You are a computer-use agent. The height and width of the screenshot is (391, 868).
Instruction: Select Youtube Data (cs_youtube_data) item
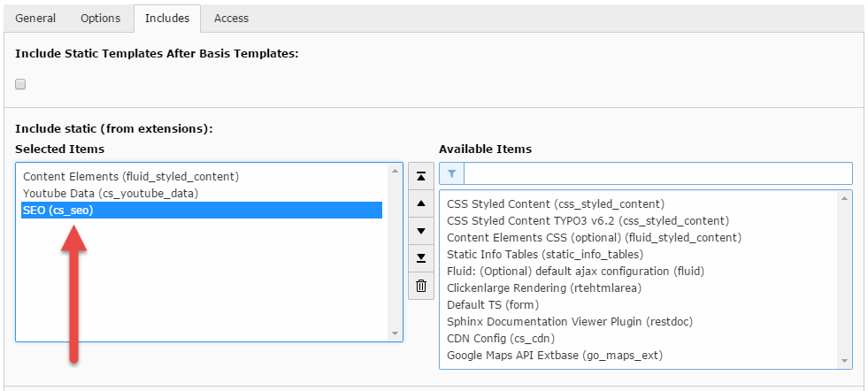pos(111,193)
